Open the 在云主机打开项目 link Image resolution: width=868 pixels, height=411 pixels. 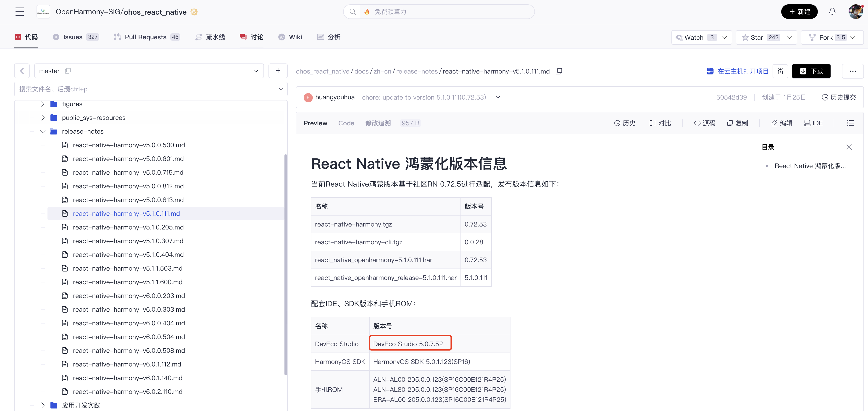743,71
